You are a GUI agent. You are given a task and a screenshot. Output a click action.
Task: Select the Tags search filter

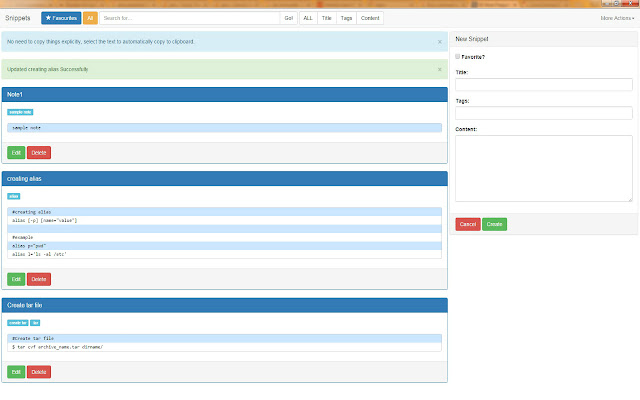click(x=346, y=18)
